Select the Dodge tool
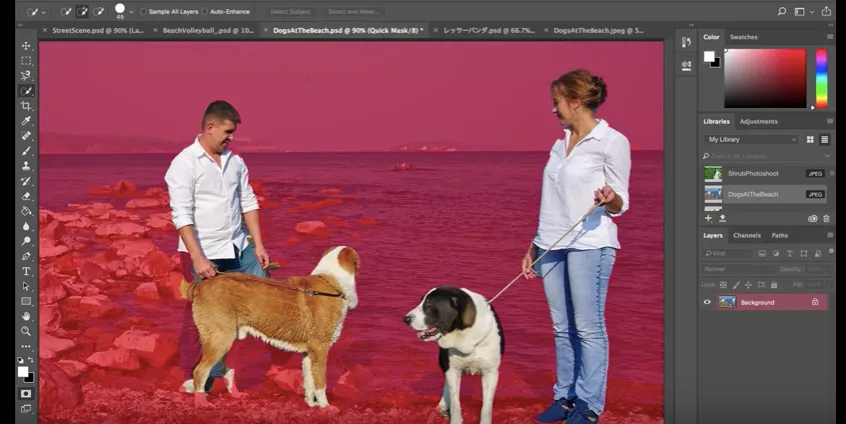This screenshot has width=846, height=424. coord(26,241)
